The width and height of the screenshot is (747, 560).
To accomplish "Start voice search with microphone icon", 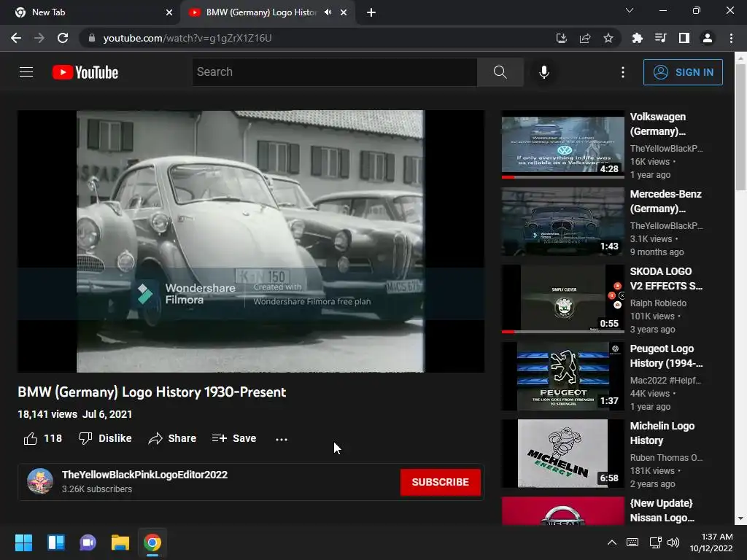I will [543, 72].
